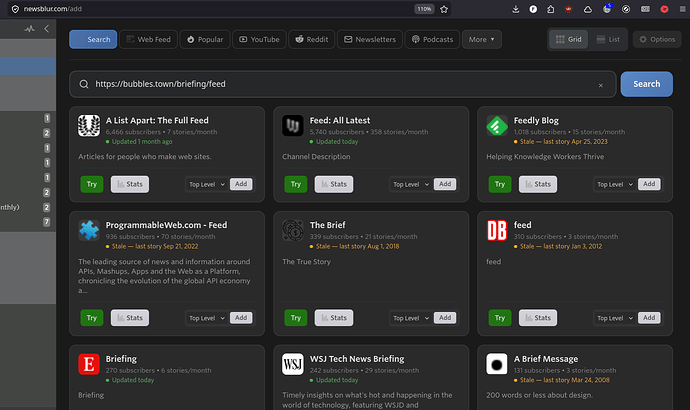Try The Brief feed

pos(296,318)
